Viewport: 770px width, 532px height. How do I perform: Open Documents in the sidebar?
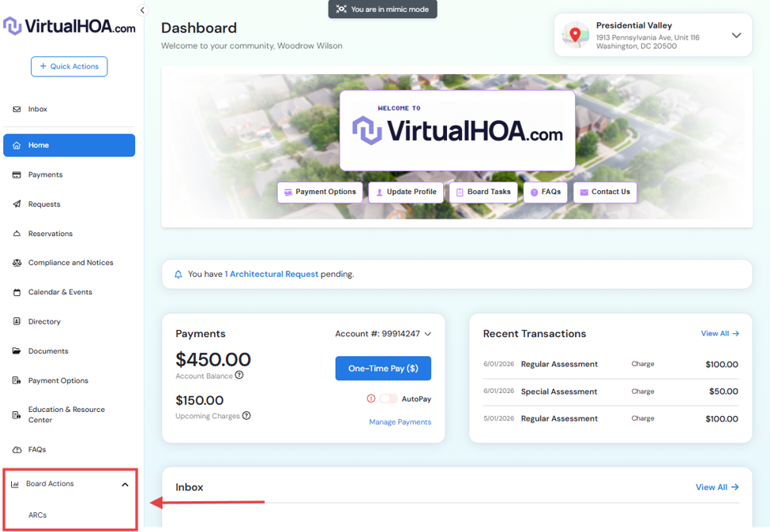coord(69,351)
